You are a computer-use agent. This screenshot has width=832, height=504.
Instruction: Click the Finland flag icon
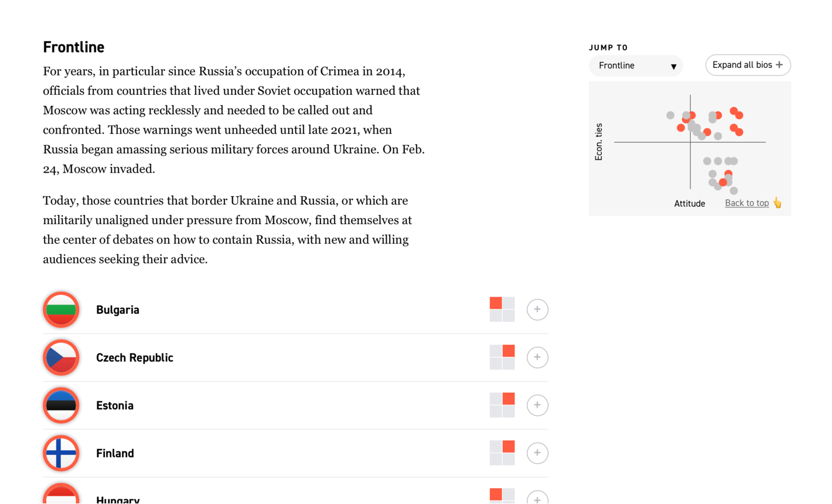[x=61, y=453]
